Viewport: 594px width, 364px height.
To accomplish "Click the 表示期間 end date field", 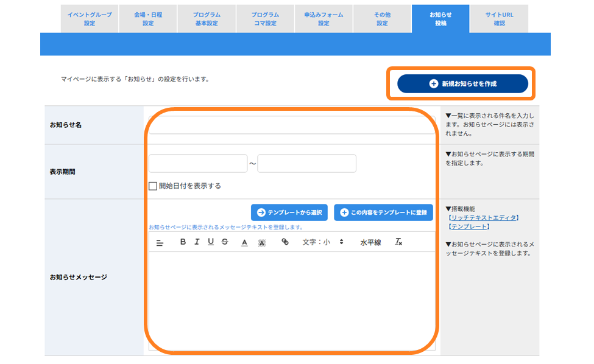I will pyautogui.click(x=307, y=164).
